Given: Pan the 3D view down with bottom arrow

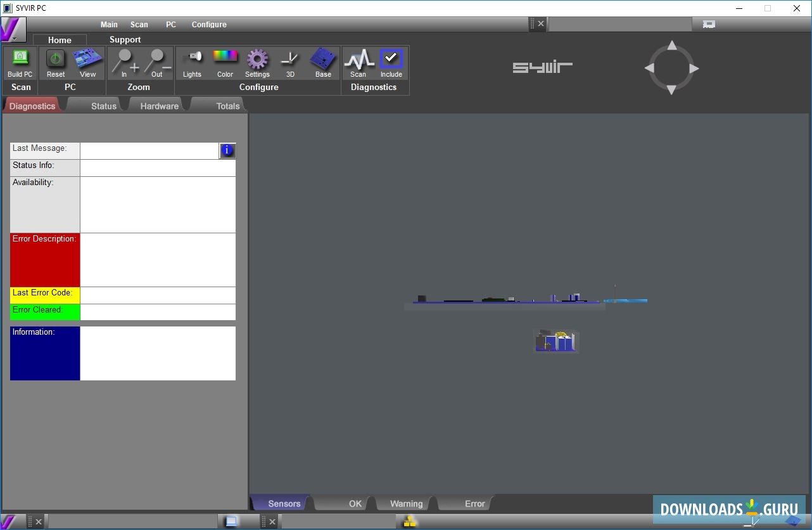Looking at the screenshot, I should point(672,91).
